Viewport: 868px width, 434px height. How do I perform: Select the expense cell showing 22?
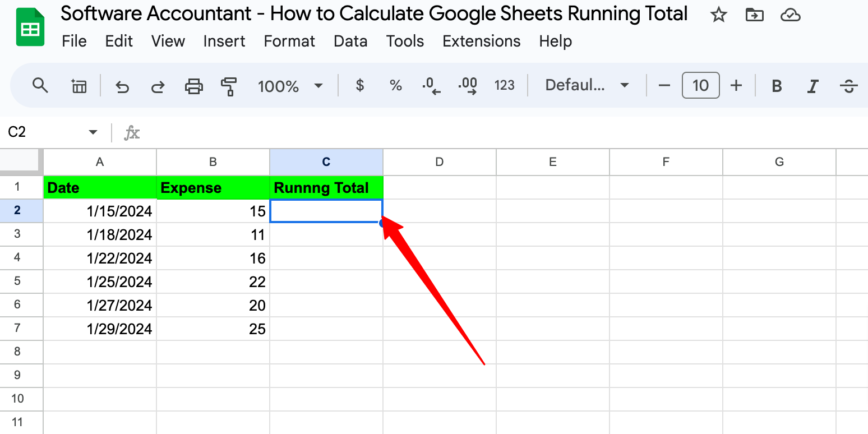click(213, 281)
